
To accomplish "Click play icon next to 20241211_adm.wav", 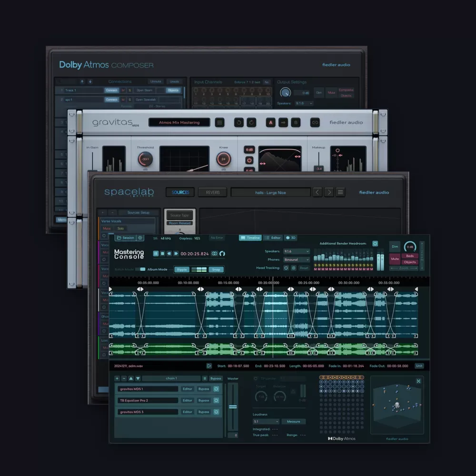I will [x=209, y=366].
